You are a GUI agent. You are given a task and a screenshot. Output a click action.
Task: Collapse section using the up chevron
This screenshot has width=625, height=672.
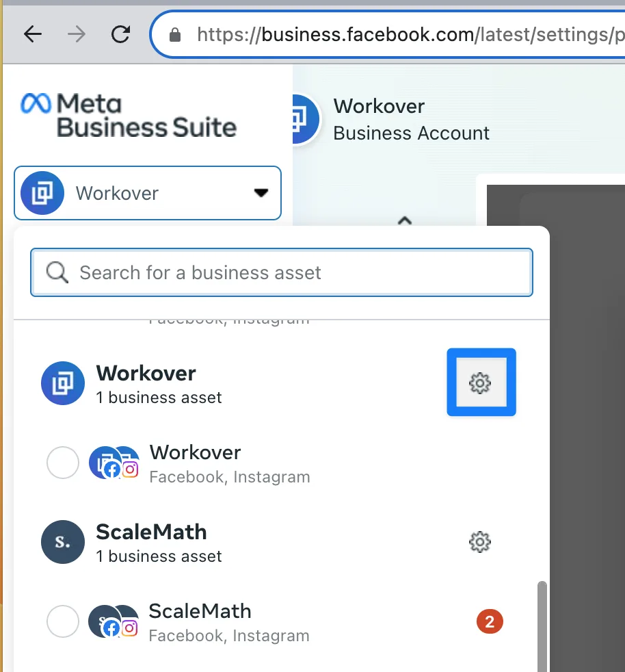point(405,220)
